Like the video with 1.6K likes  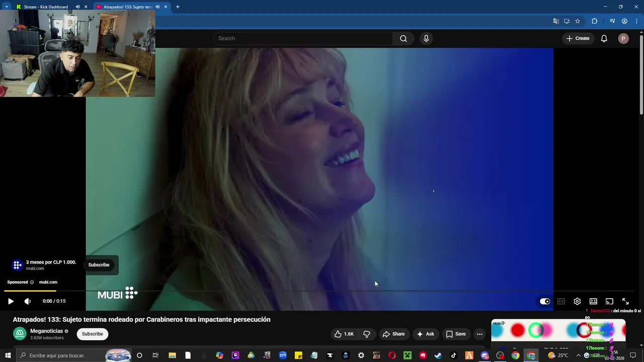345,334
